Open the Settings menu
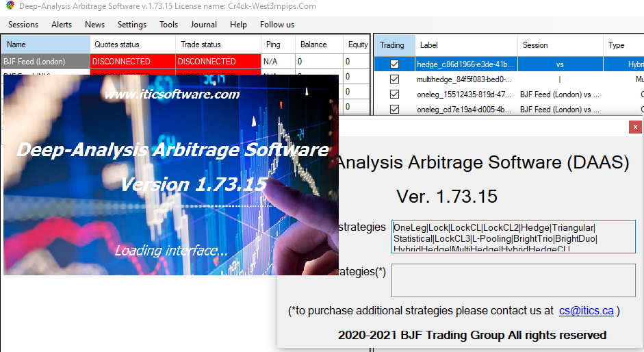 point(131,25)
